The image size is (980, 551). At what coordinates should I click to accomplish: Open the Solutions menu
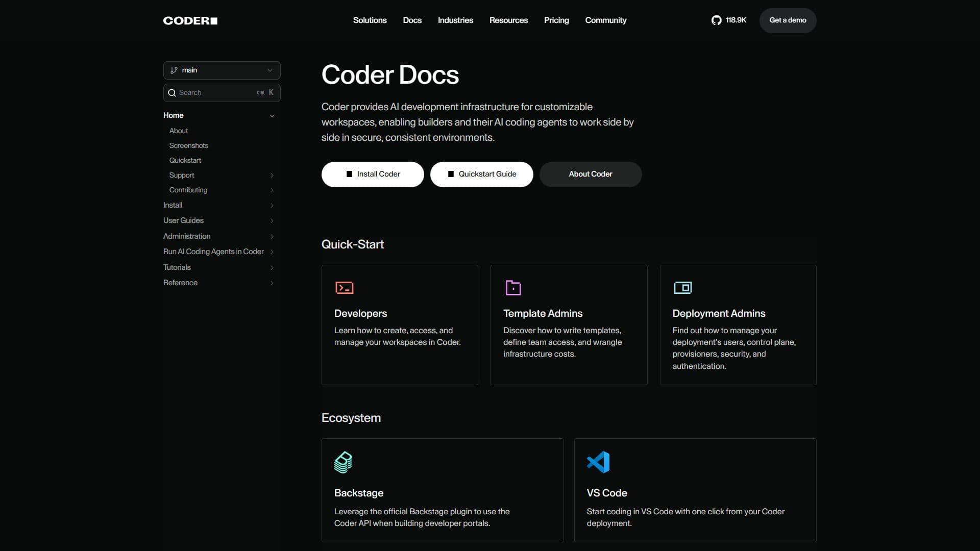pos(370,20)
